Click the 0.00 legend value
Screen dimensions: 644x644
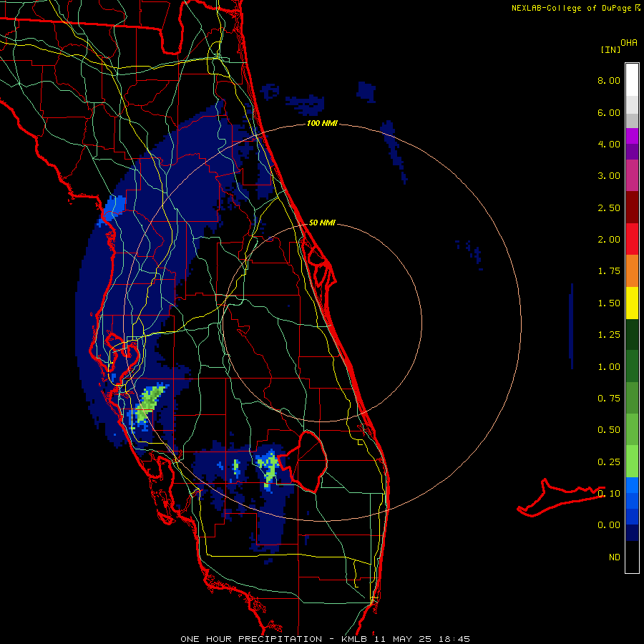(609, 525)
